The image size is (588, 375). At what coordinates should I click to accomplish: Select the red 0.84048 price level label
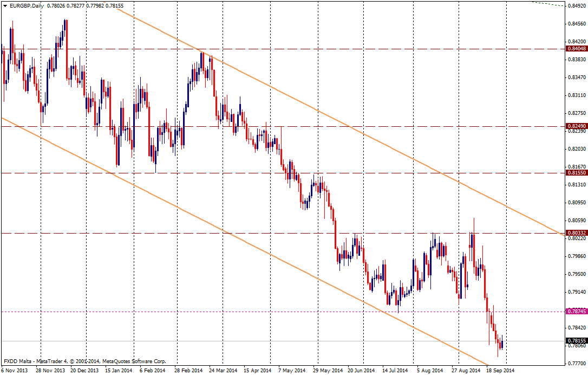576,49
